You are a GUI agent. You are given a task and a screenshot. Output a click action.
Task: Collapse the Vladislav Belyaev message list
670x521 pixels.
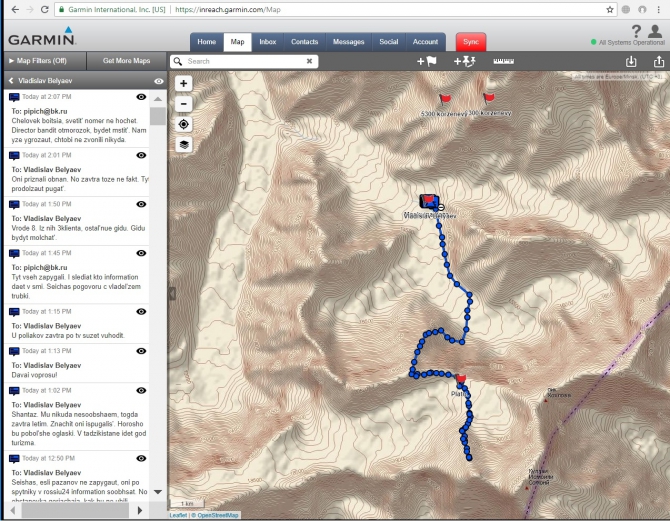click(10, 80)
